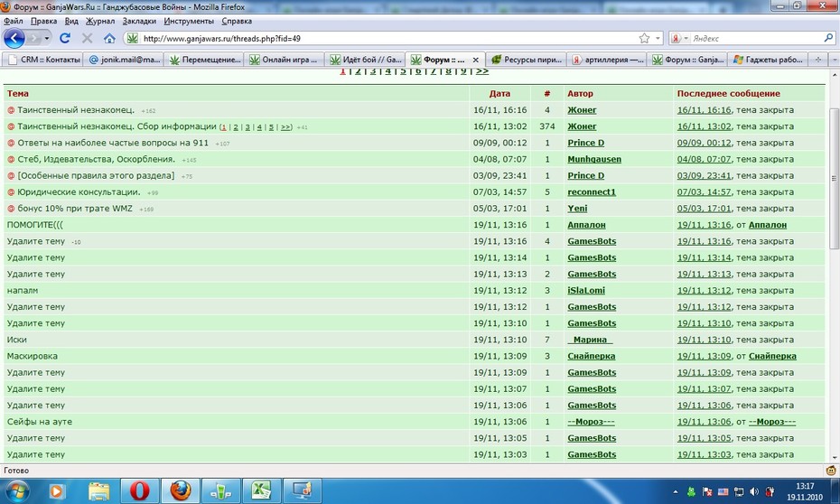Switch to the Онлайн игра tab
Viewport: 840px width, 504px height.
point(285,60)
